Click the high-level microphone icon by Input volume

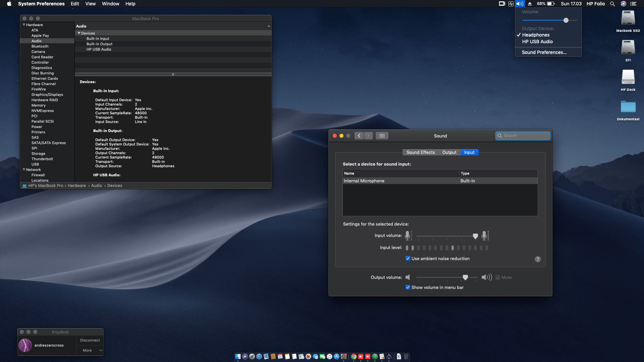485,236
